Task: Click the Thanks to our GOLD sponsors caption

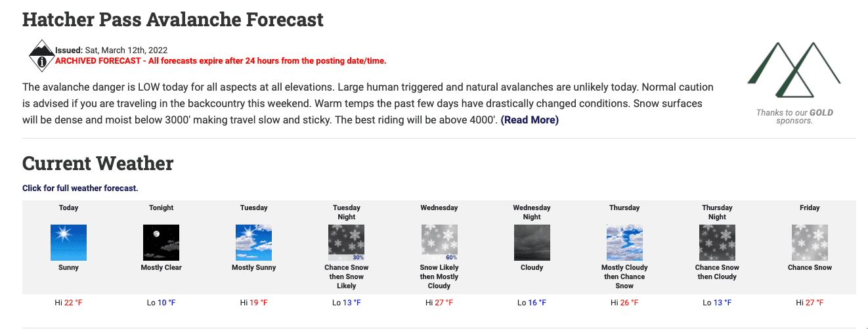Action: click(794, 117)
